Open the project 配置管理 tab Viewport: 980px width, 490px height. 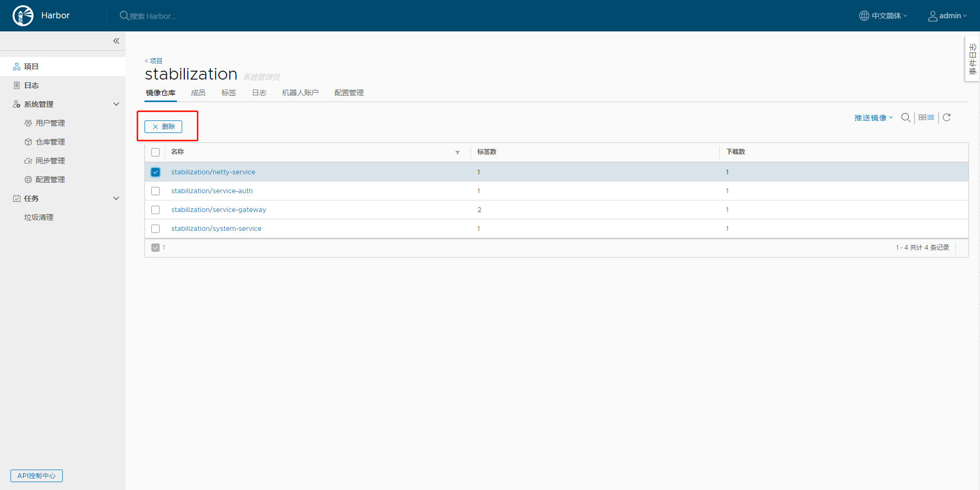click(x=349, y=93)
